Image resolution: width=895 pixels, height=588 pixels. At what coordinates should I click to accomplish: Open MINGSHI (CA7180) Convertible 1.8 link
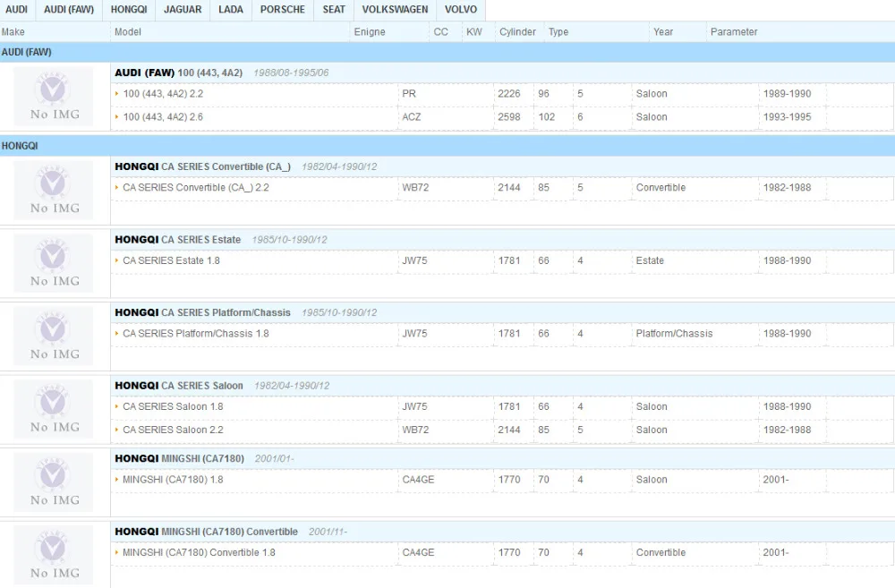(200, 552)
